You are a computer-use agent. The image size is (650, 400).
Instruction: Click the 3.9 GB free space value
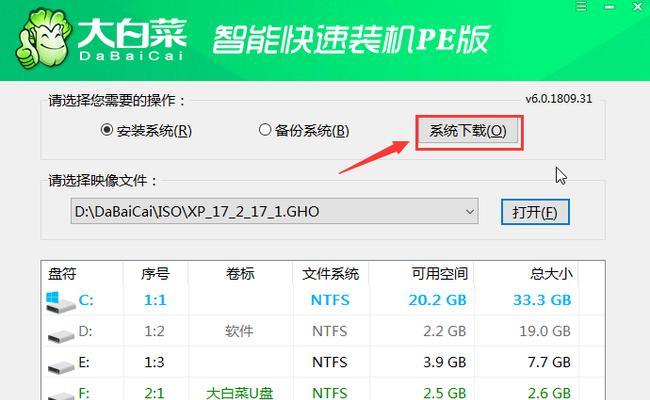(445, 362)
